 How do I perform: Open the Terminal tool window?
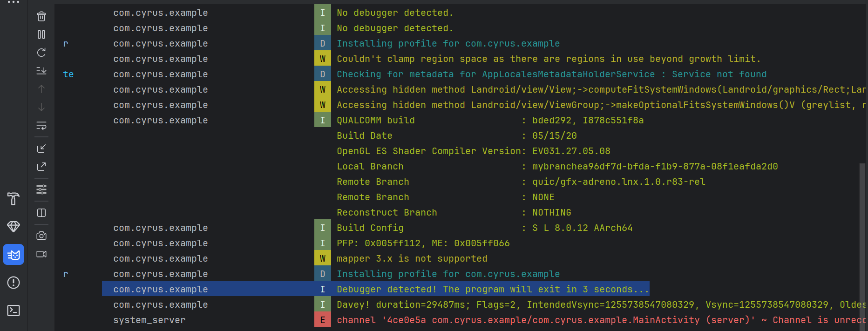14,311
